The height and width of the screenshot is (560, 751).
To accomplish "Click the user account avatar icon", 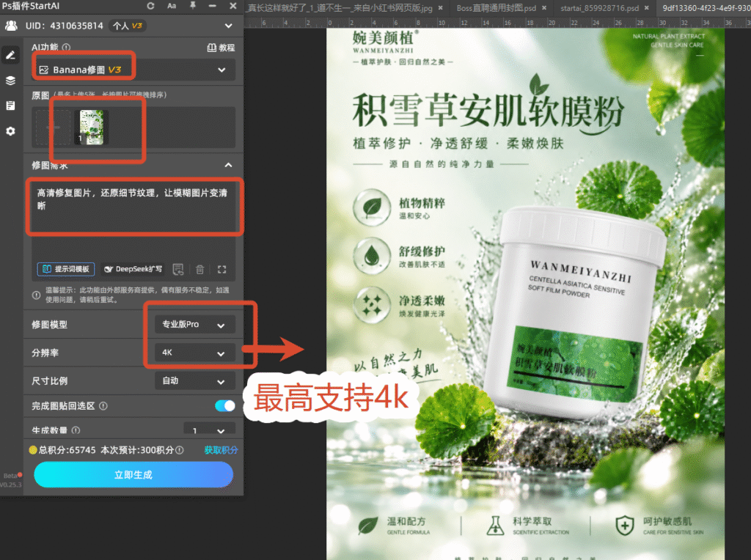I will tap(11, 26).
